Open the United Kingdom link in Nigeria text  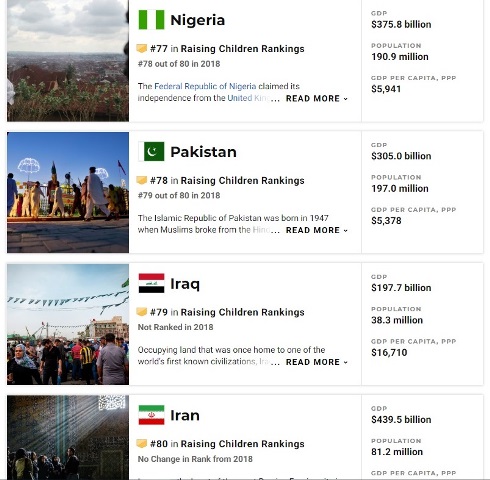click(x=248, y=98)
